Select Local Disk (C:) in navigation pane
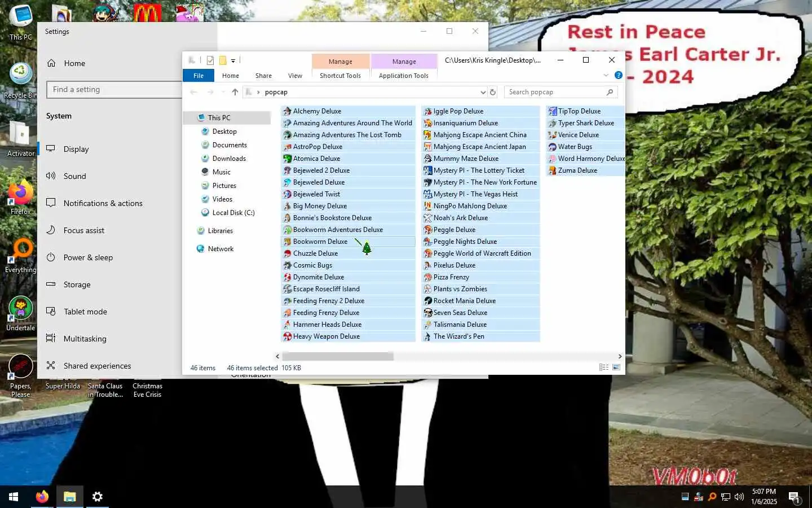The image size is (812, 508). point(233,213)
